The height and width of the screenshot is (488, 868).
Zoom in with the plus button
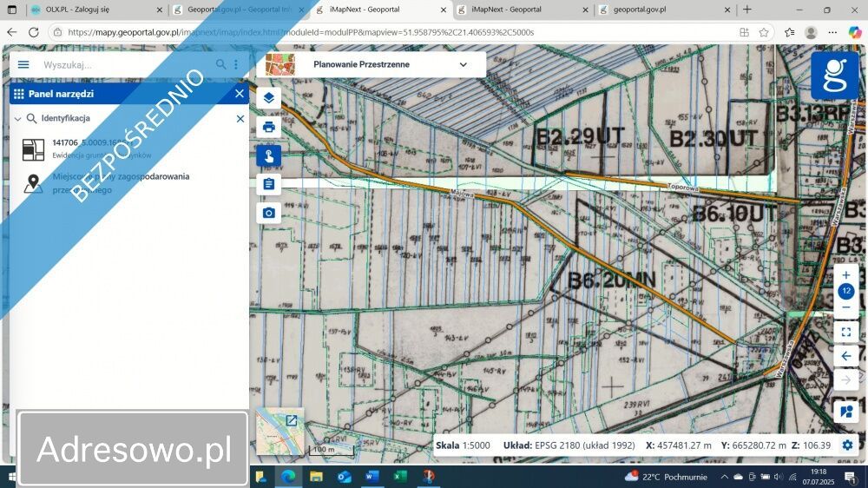coord(845,274)
